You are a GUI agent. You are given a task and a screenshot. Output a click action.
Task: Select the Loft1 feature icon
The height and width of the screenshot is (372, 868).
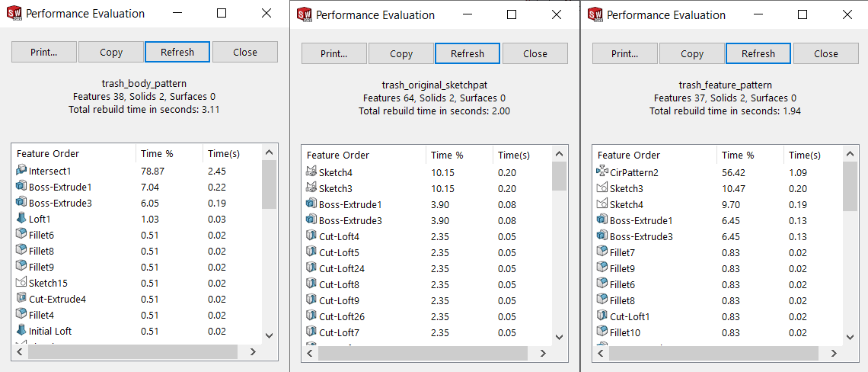(21, 219)
